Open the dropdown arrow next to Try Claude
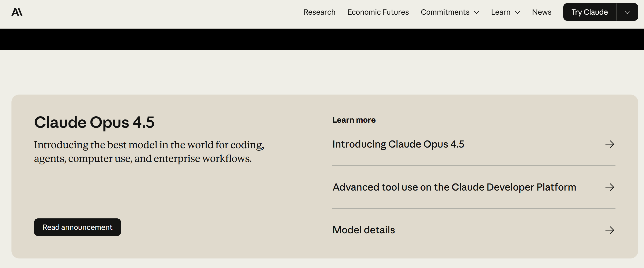644x268 pixels. pyautogui.click(x=627, y=12)
